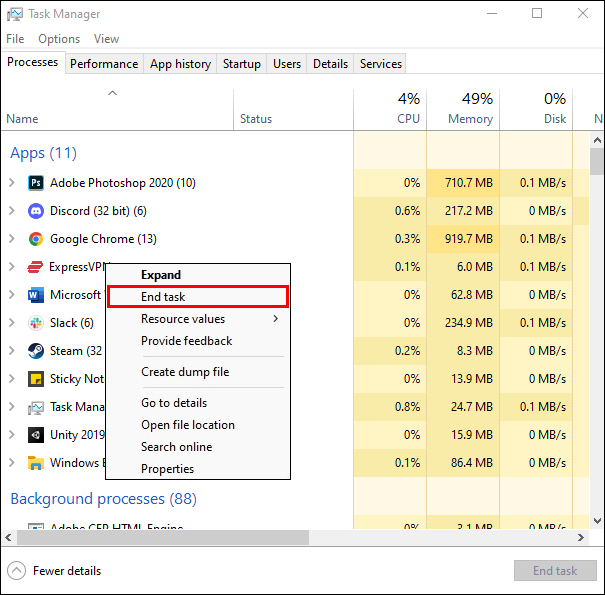This screenshot has height=595, width=605.
Task: Click the Discord app icon
Action: 36,211
